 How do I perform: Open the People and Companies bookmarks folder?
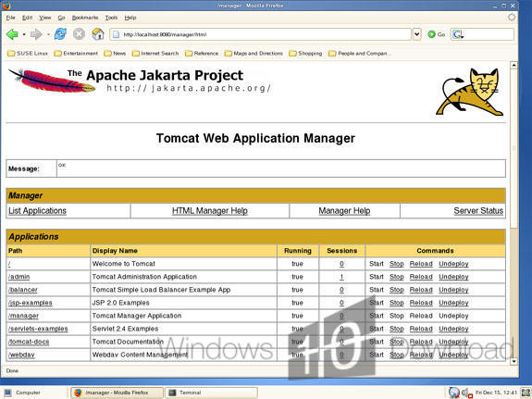[360, 54]
